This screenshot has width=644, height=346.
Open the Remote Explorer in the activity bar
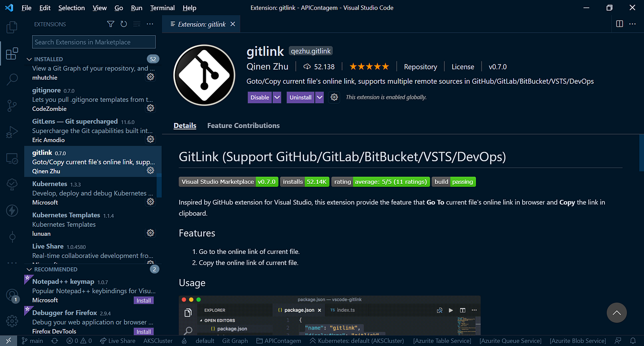[12, 158]
